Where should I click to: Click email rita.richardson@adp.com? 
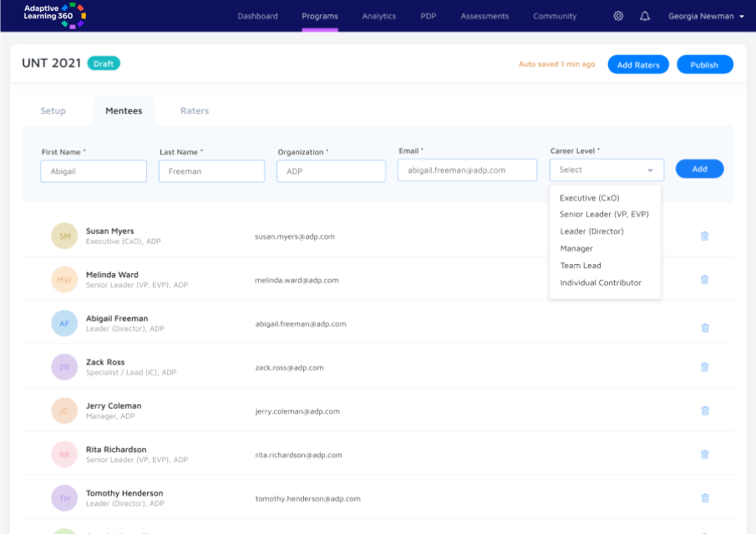[298, 455]
